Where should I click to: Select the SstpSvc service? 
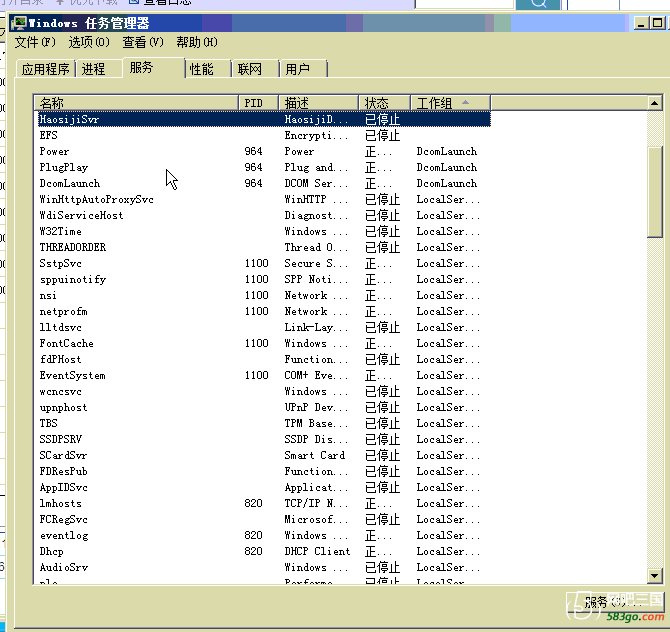click(60, 263)
